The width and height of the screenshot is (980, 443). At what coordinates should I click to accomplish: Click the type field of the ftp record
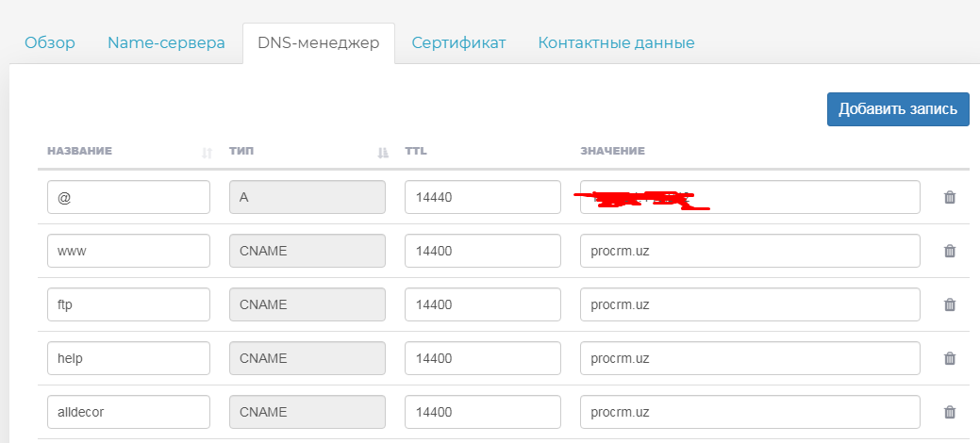coord(307,305)
